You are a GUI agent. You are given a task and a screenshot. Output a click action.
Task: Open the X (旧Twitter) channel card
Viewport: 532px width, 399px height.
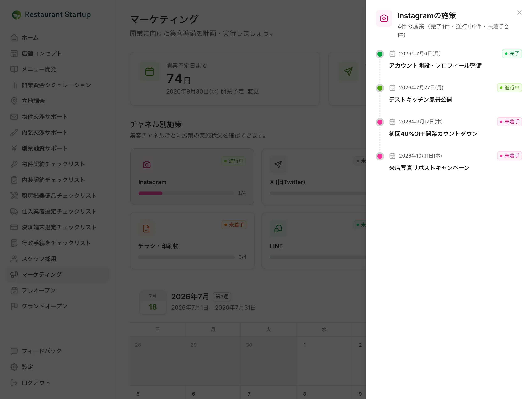coord(314,177)
